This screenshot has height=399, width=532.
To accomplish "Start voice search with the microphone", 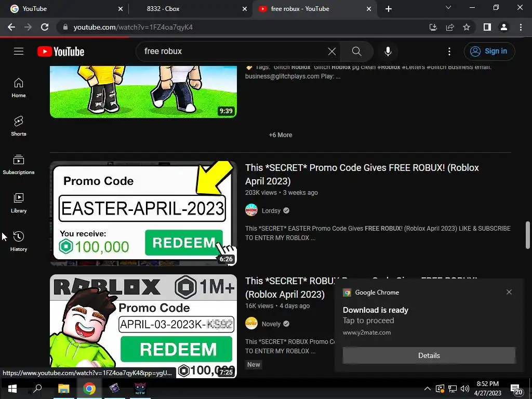I will click(x=388, y=51).
